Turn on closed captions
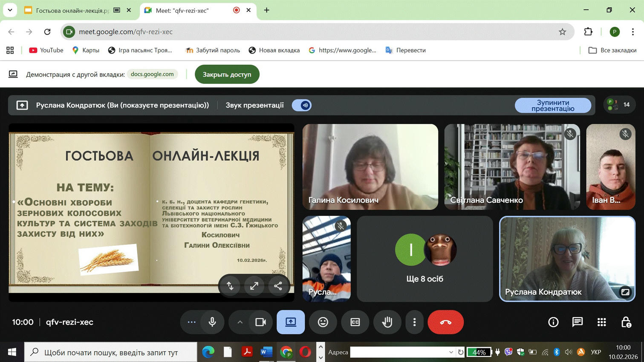The width and height of the screenshot is (644, 362). pos(355,322)
